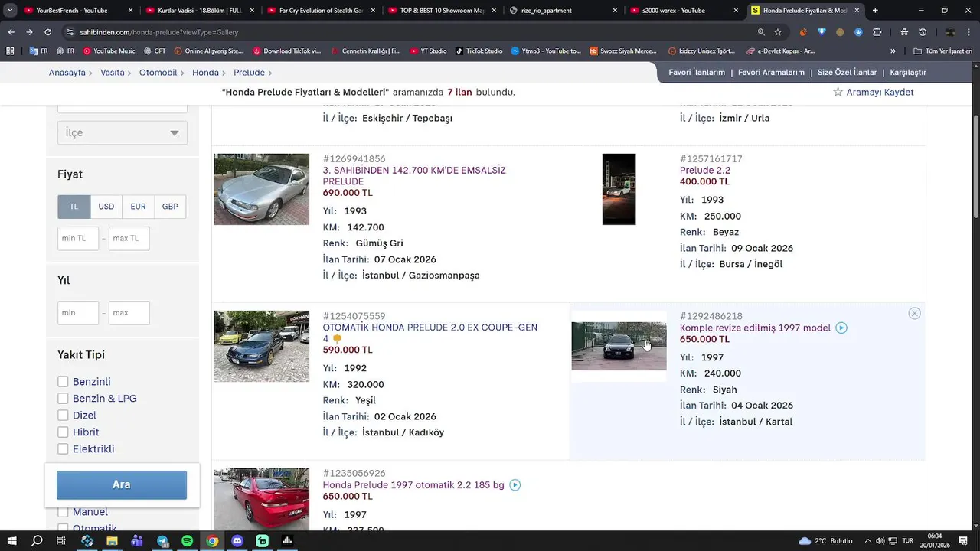
Task: Bookmark this page with the star icon
Action: tap(778, 32)
